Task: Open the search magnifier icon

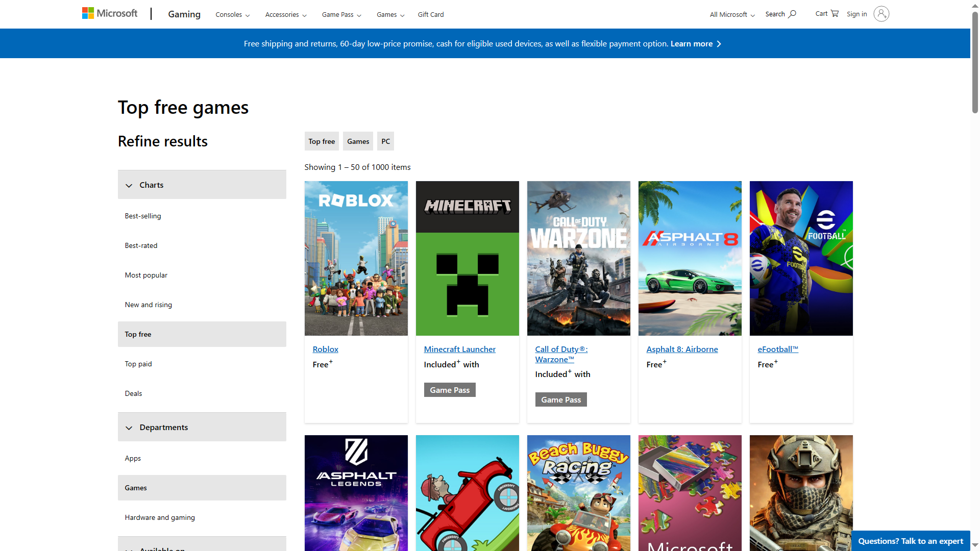Action: 792,14
